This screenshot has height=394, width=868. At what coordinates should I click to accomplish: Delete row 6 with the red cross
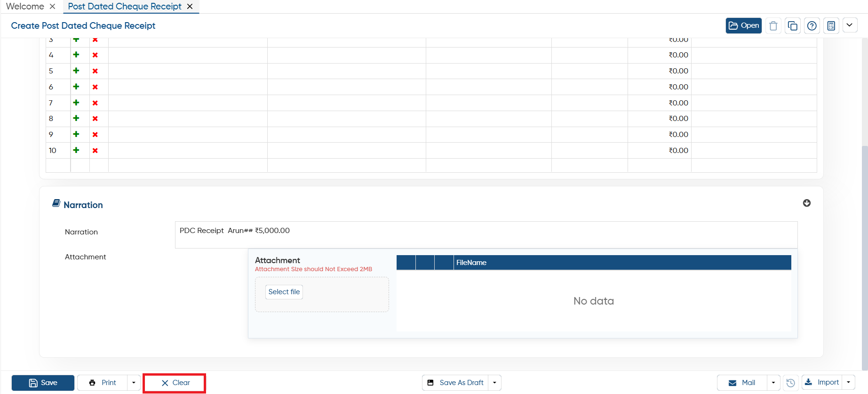tap(95, 87)
